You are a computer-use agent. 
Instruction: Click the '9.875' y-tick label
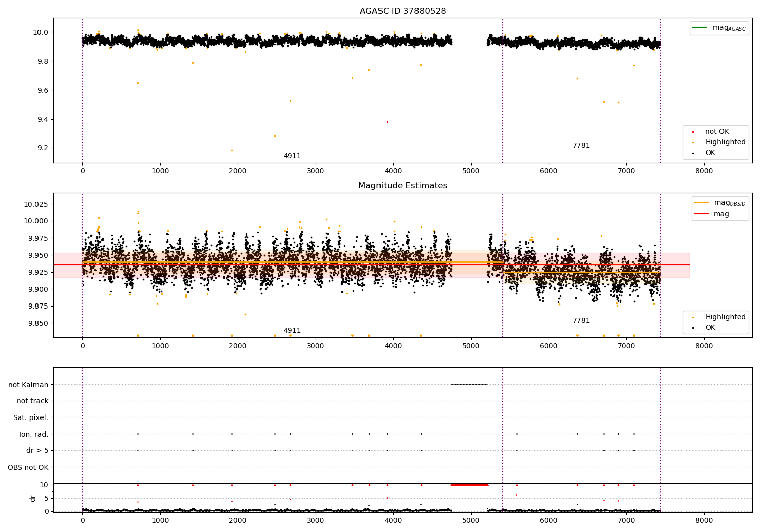click(39, 306)
